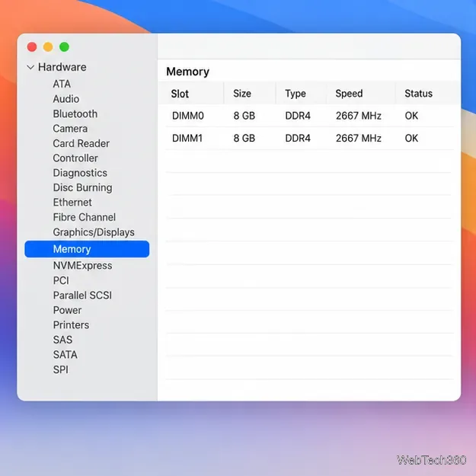This screenshot has width=476, height=476.
Task: Open NVMExpress entry
Action: pos(82,266)
